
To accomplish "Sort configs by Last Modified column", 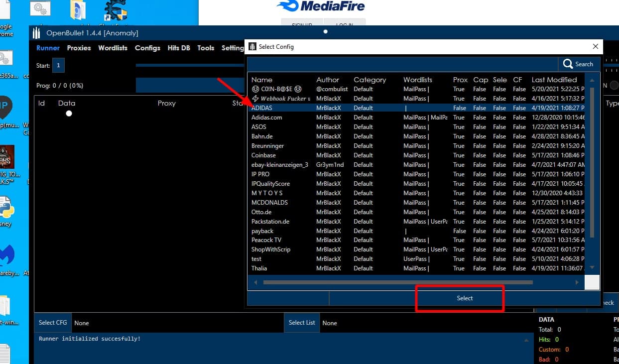I will click(554, 80).
